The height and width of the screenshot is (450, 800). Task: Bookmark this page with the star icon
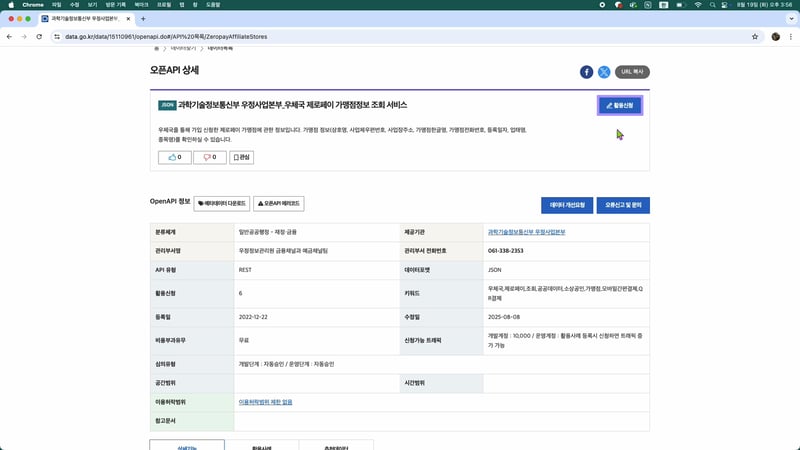[755, 37]
